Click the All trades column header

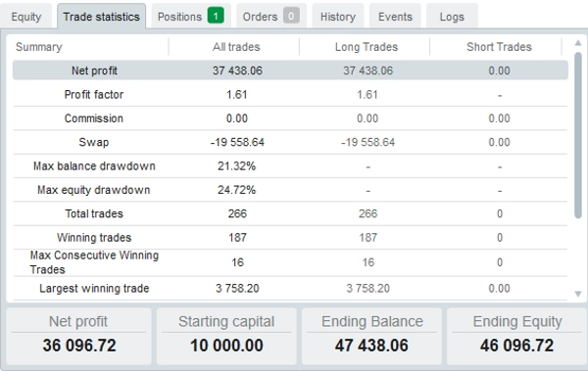tap(236, 47)
